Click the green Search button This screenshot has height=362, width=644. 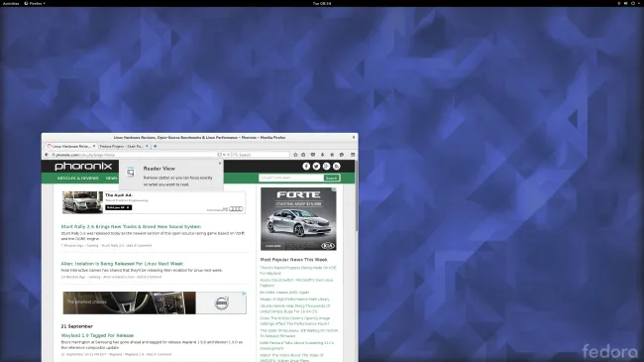pos(332,178)
